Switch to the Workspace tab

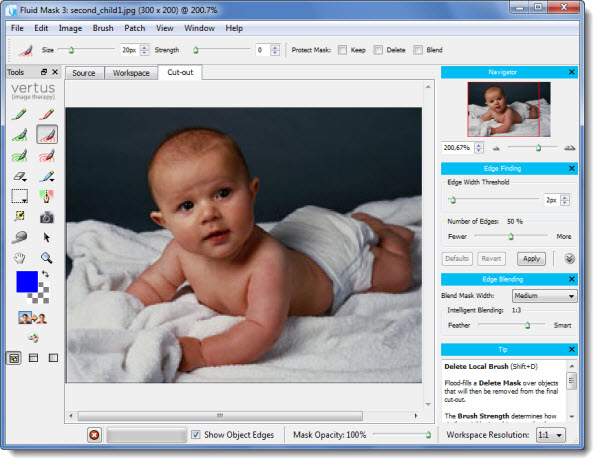click(x=130, y=73)
